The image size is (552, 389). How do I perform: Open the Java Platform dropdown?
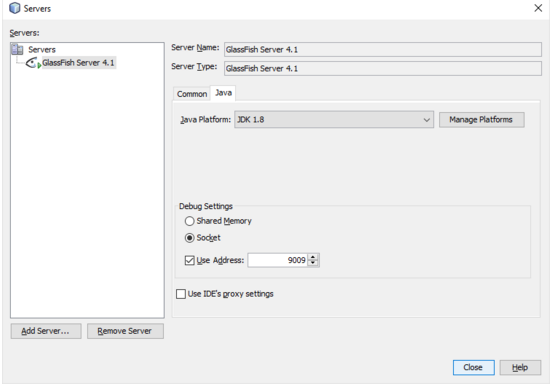(x=334, y=120)
